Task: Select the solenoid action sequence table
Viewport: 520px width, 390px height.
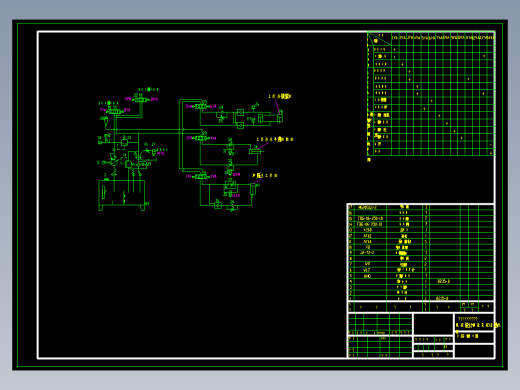Action: tap(431, 94)
